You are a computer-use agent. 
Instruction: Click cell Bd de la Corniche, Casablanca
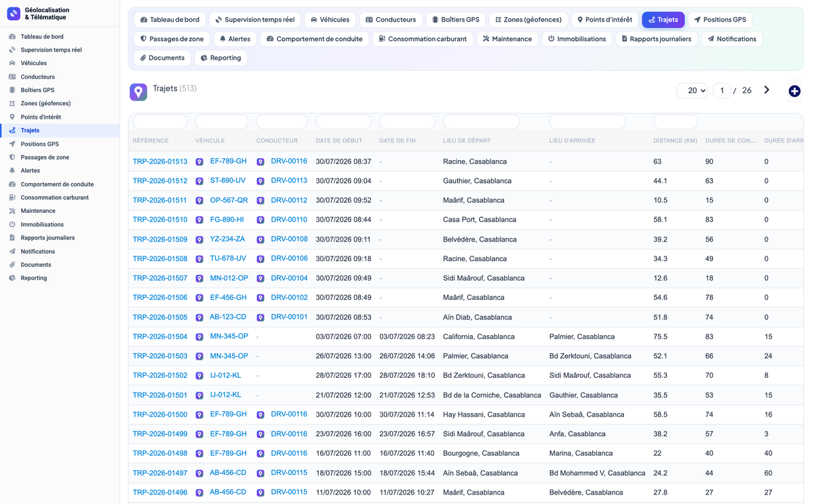[x=492, y=395]
